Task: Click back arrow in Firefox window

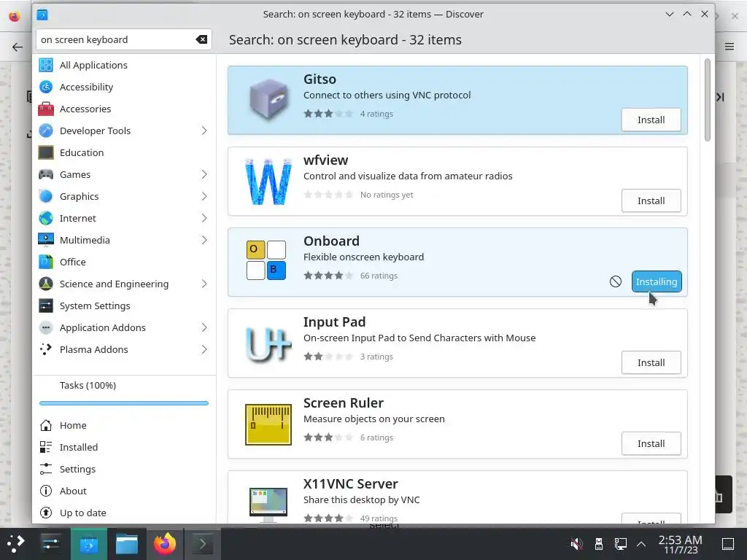Action: pyautogui.click(x=18, y=47)
